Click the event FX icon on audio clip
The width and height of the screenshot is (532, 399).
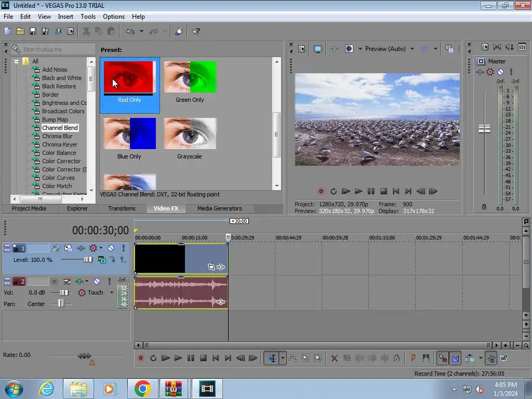point(221,302)
